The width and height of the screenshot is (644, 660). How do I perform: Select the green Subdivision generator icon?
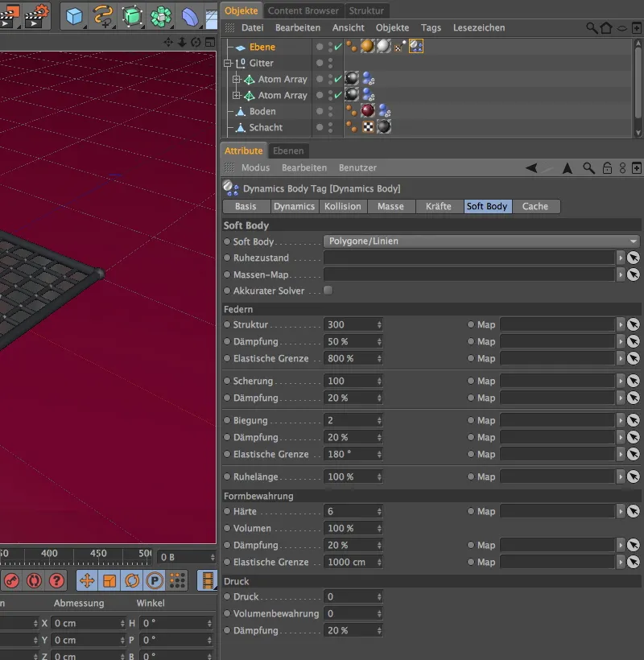point(132,17)
